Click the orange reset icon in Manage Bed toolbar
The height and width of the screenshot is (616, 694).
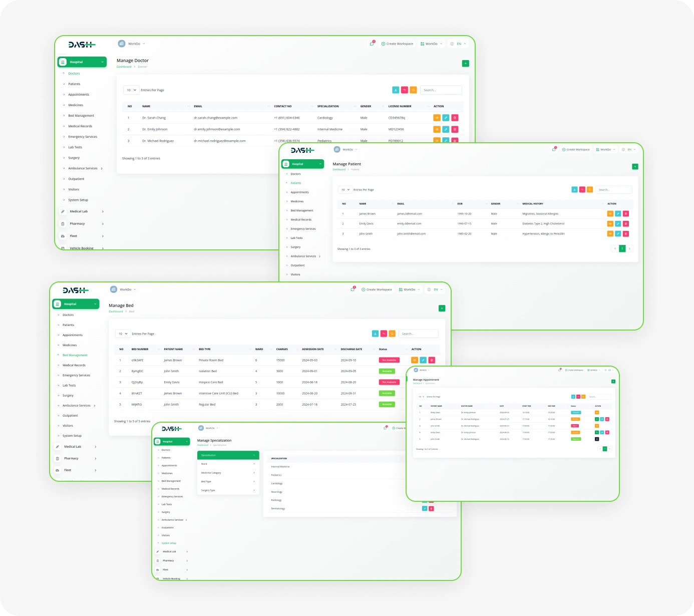point(392,334)
